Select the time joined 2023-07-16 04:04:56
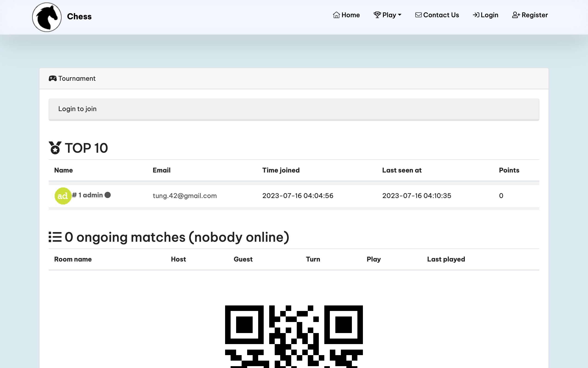Screen dimensions: 588x368 click(298, 196)
